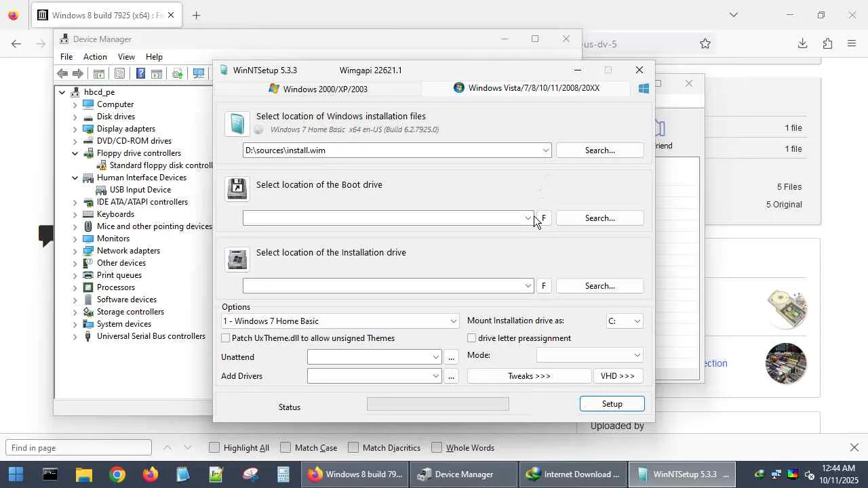This screenshot has width=868, height=488.
Task: Jump to the previous find-in-page match
Action: [167, 447]
